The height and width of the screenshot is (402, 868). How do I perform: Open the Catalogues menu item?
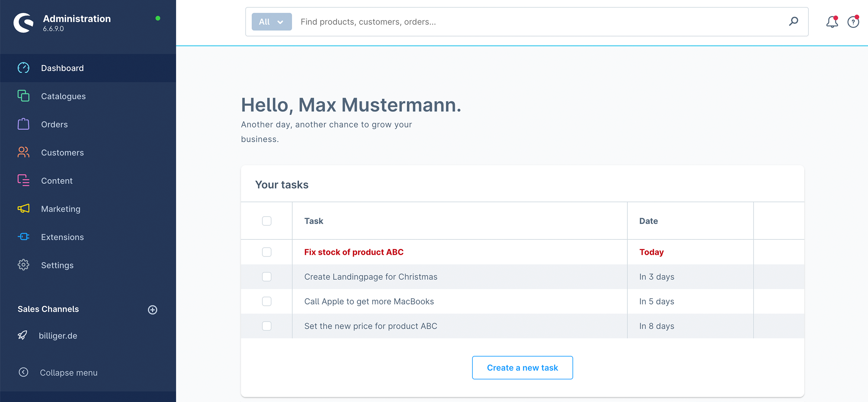point(88,96)
